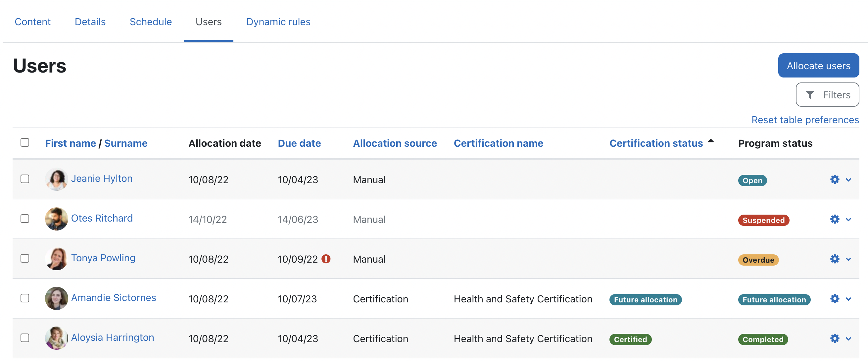Viewport: 868px width, 361px height.
Task: Click gear icon in Aloysia Harrington's row
Action: (x=834, y=338)
